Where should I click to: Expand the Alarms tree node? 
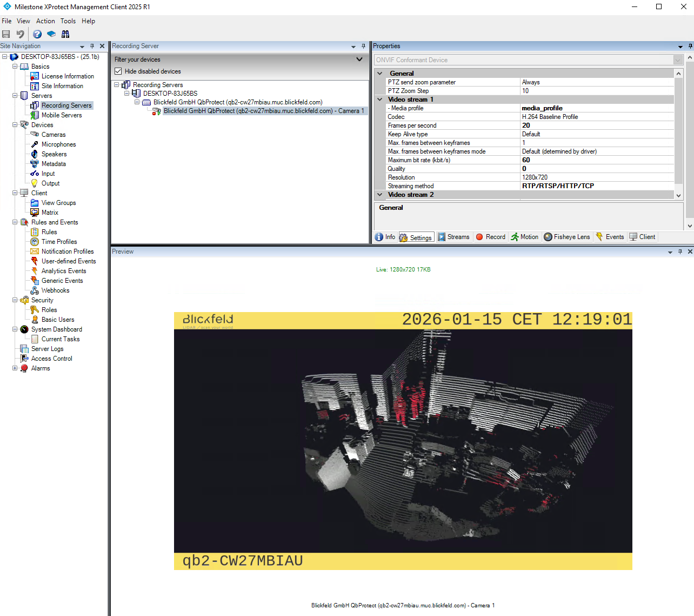tap(15, 368)
